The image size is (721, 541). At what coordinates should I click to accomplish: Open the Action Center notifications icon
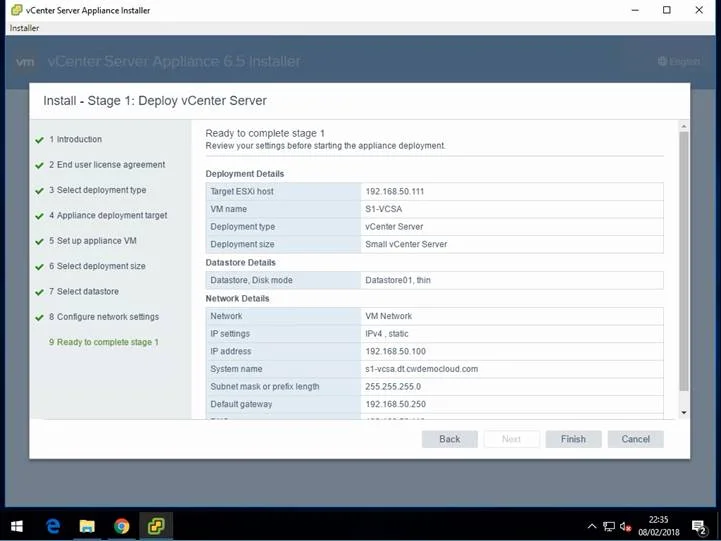tap(699, 527)
